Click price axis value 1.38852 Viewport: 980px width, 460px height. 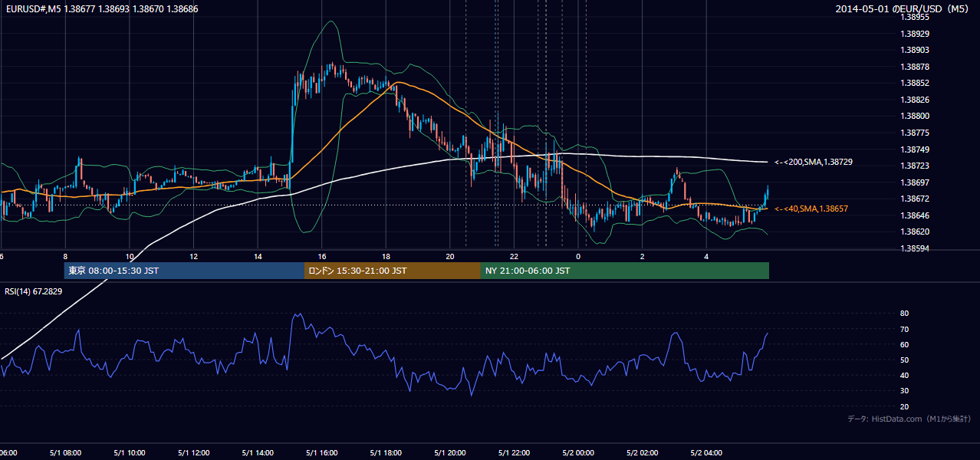(x=915, y=83)
